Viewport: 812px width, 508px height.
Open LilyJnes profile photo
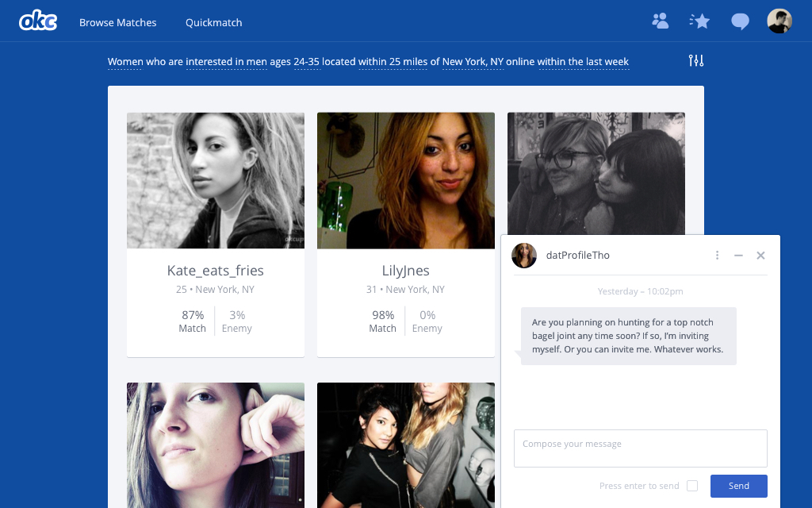click(x=406, y=181)
